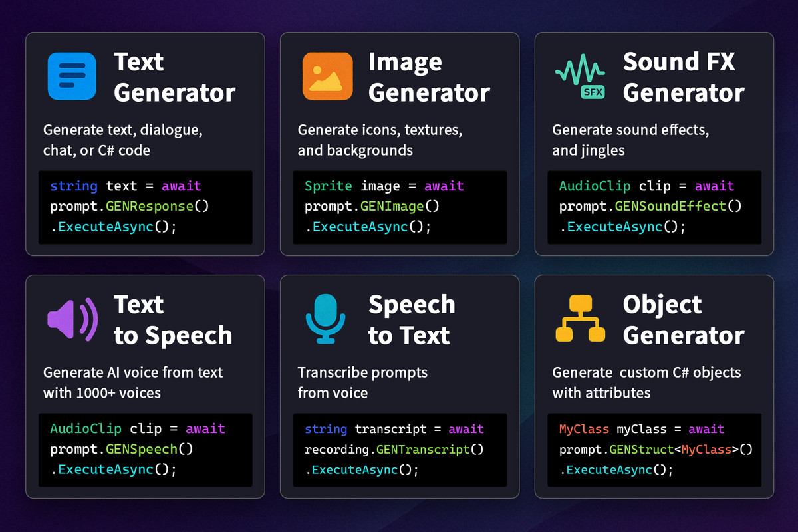Click "Generate sound effects, and jingles" description
The height and width of the screenshot is (532, 798).
(x=630, y=140)
